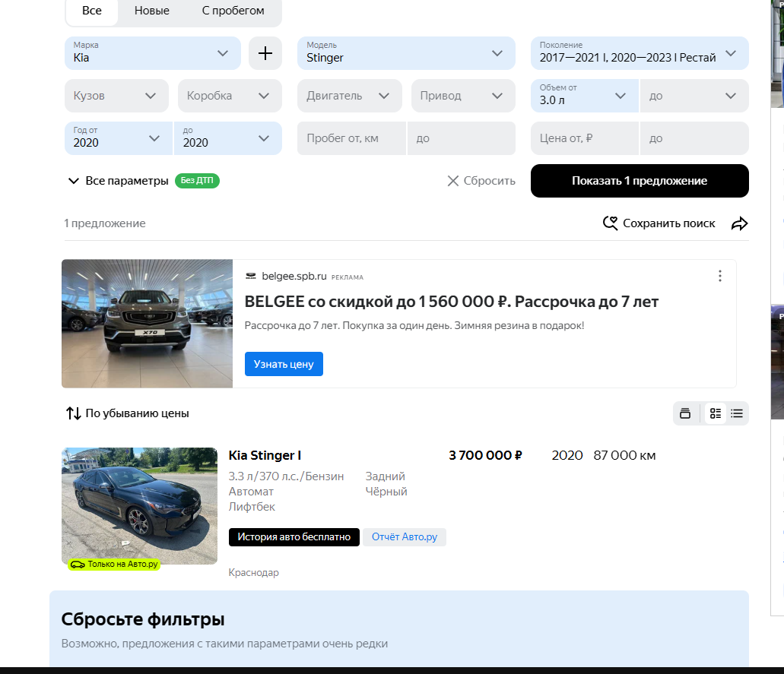Open the Kia Stinger I listing title
The image size is (784, 674).
(x=265, y=455)
